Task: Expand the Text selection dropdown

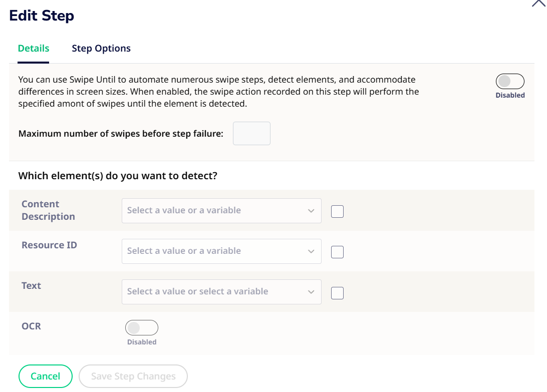Action: [x=221, y=291]
